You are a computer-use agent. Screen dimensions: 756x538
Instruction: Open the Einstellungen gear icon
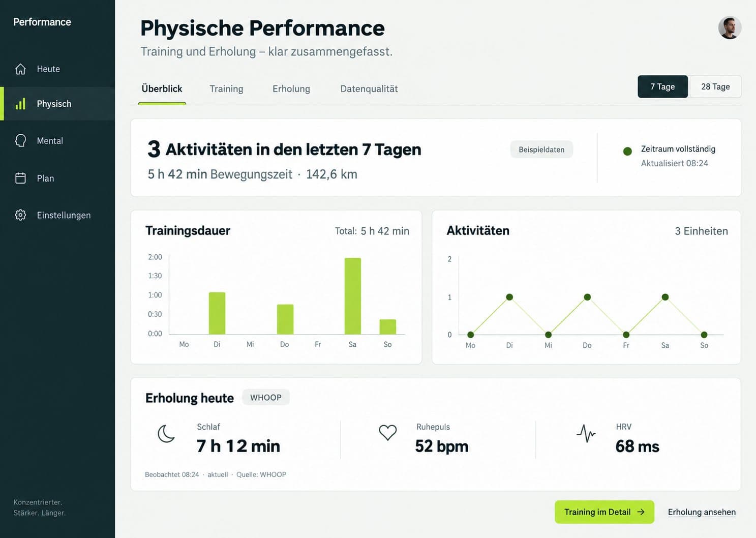20,215
